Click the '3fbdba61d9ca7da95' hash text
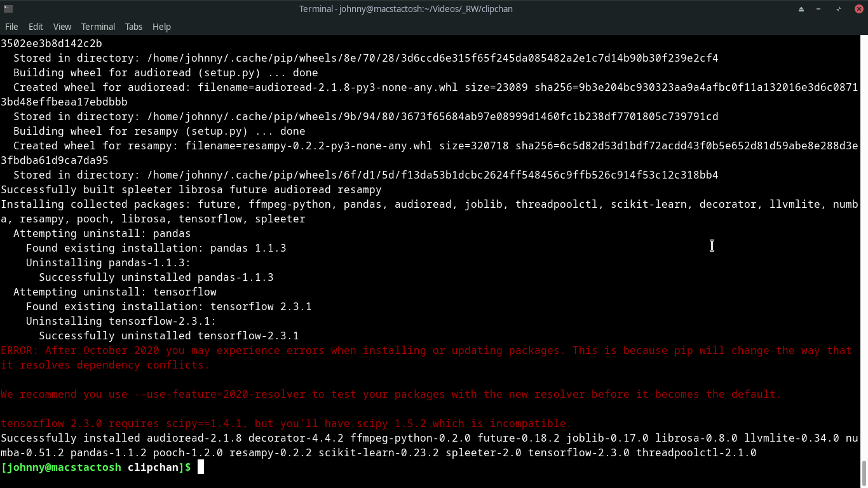This screenshot has height=488, width=868. click(x=55, y=160)
